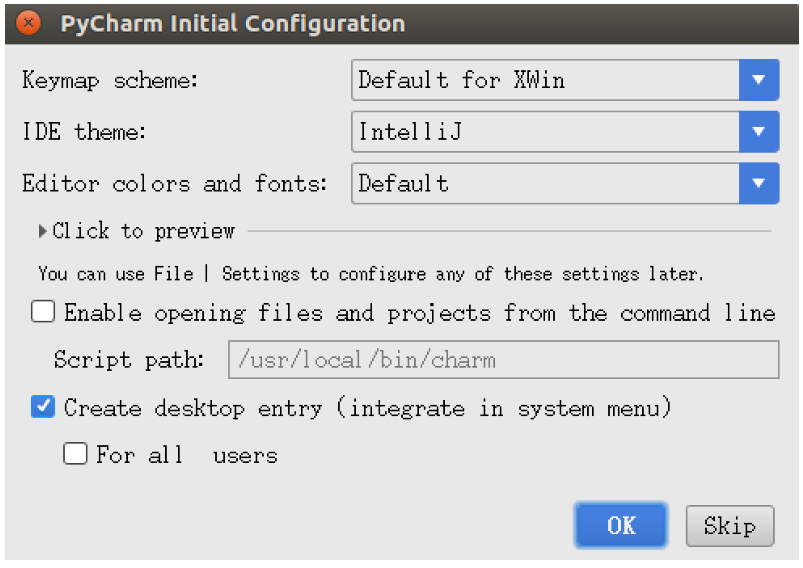Check the For all users checkbox

pos(75,453)
